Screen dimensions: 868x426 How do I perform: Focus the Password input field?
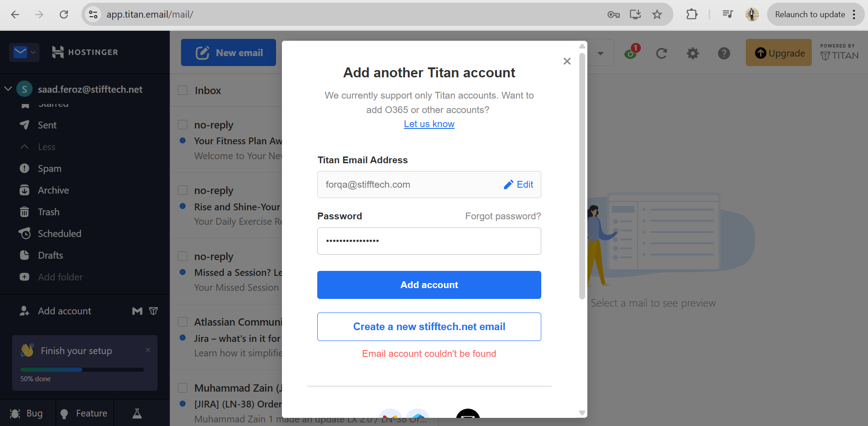429,241
